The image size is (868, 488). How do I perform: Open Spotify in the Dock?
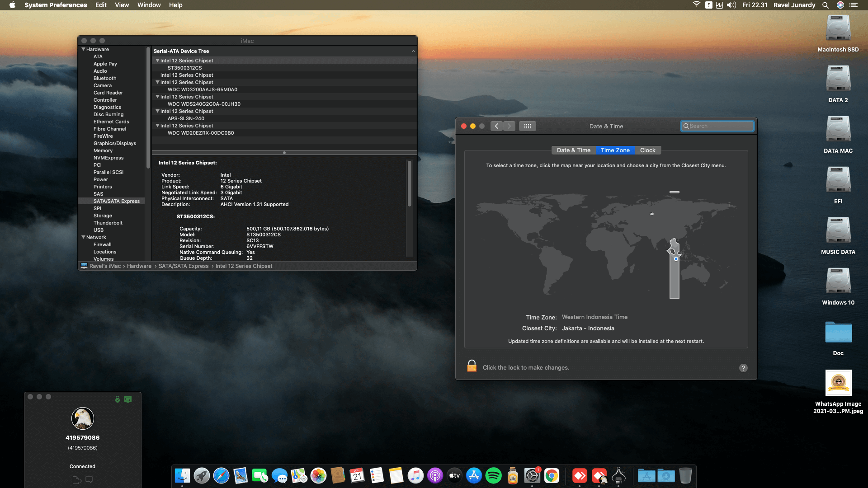click(x=493, y=475)
